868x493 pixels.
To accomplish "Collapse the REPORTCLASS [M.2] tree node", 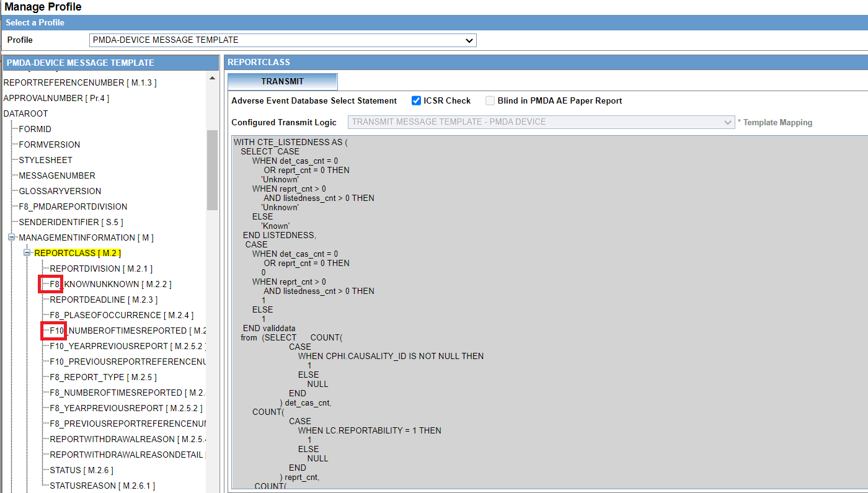I will coord(27,252).
